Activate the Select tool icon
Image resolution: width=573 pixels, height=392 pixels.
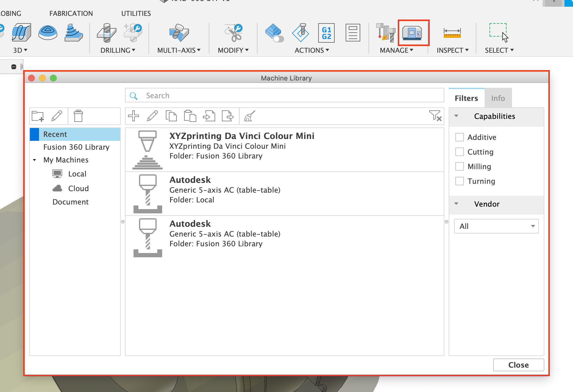[499, 33]
